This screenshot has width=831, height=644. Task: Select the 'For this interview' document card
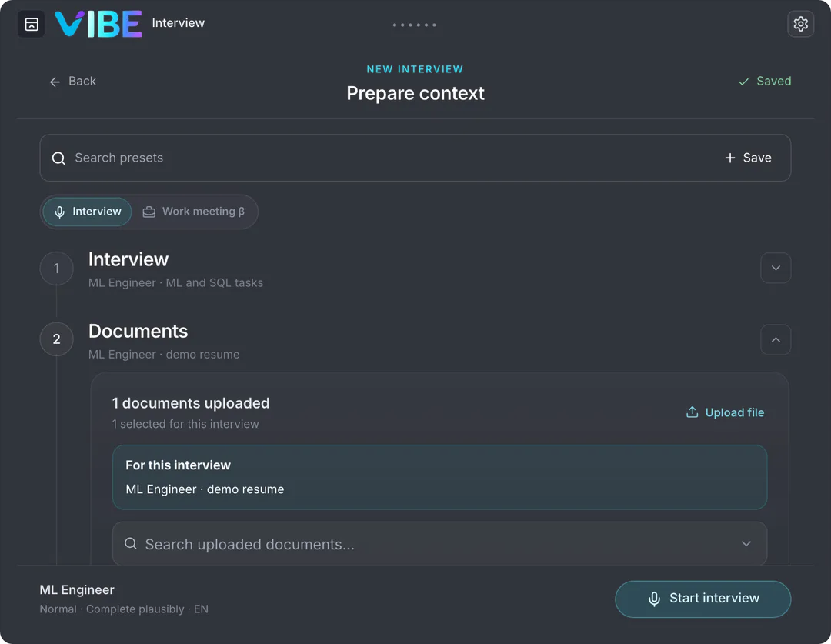click(x=439, y=477)
